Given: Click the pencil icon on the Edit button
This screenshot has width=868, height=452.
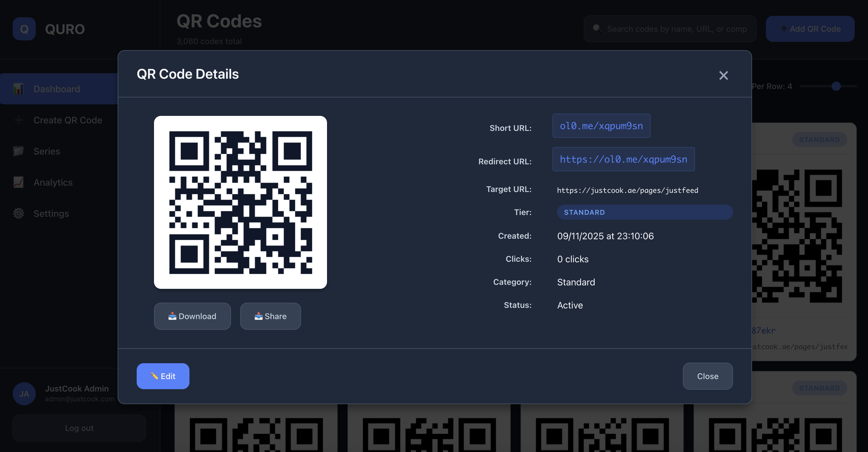Looking at the screenshot, I should coord(155,376).
